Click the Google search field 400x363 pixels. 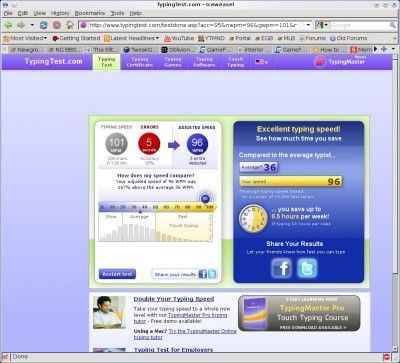tap(359, 25)
